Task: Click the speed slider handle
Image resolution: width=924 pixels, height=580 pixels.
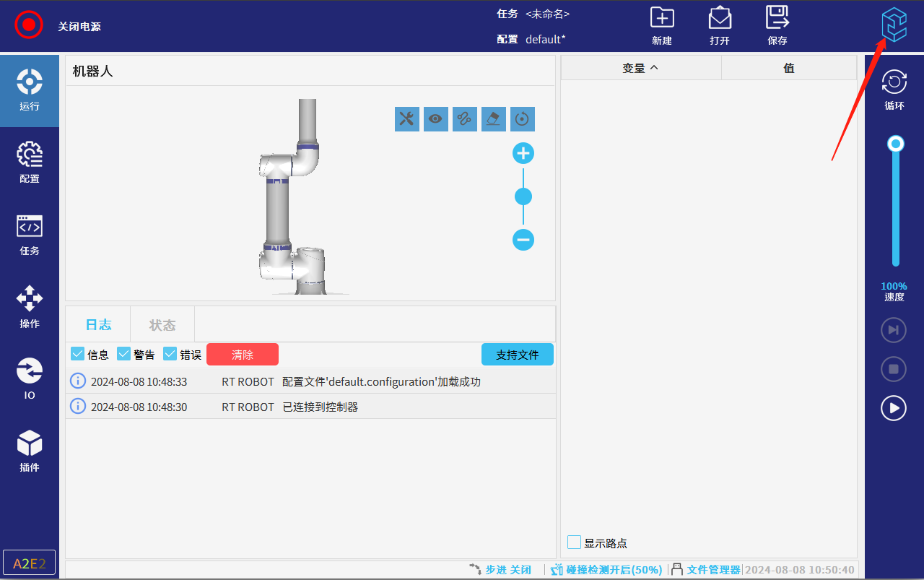Action: click(x=896, y=144)
